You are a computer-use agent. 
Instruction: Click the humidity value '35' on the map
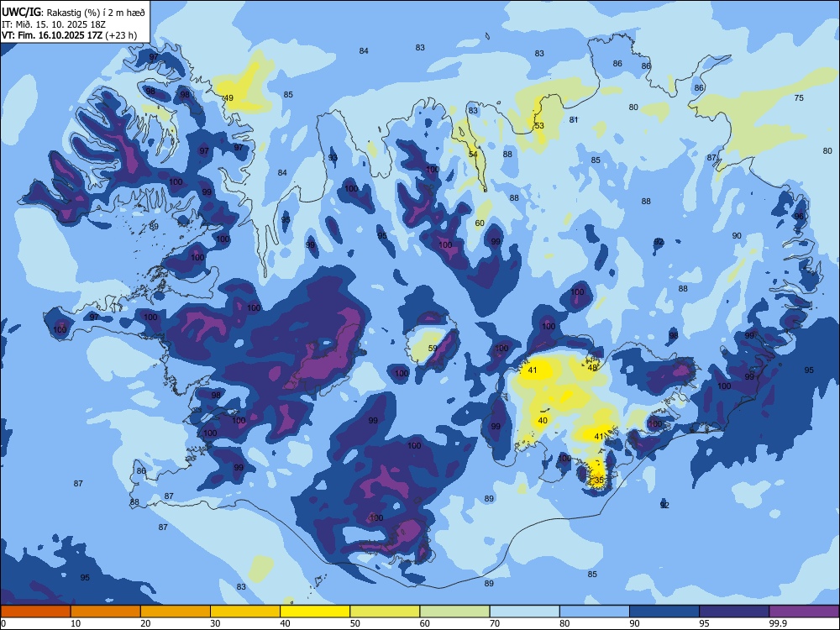click(600, 480)
